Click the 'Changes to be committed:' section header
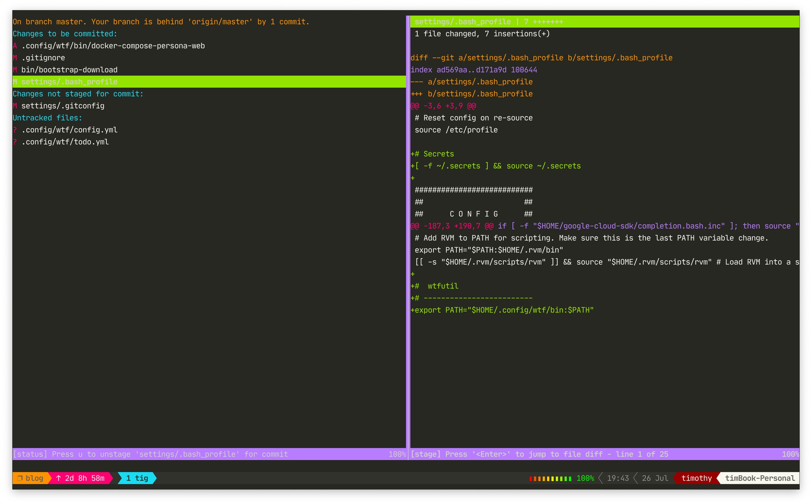This screenshot has height=504, width=812. click(x=65, y=34)
